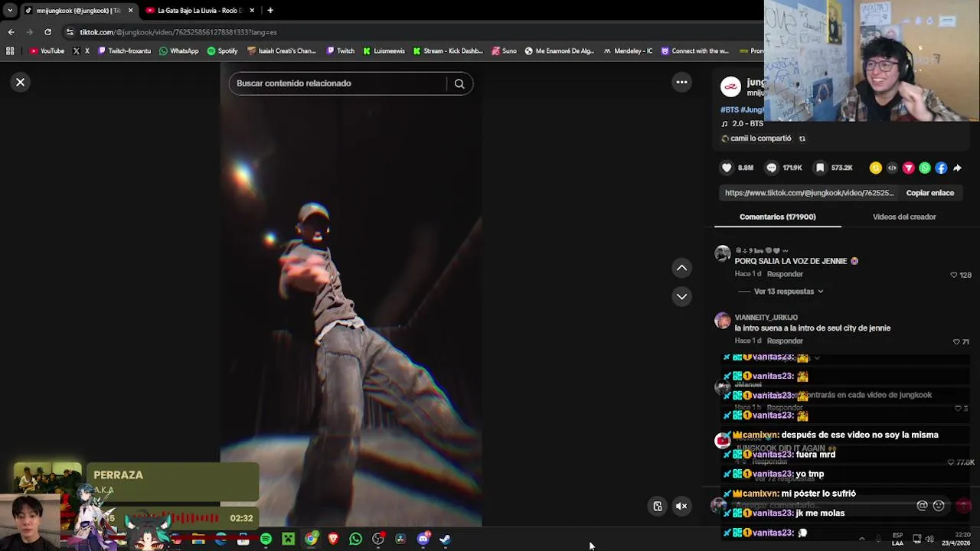
Task: Click the jungkook creator avatar
Action: point(730,86)
